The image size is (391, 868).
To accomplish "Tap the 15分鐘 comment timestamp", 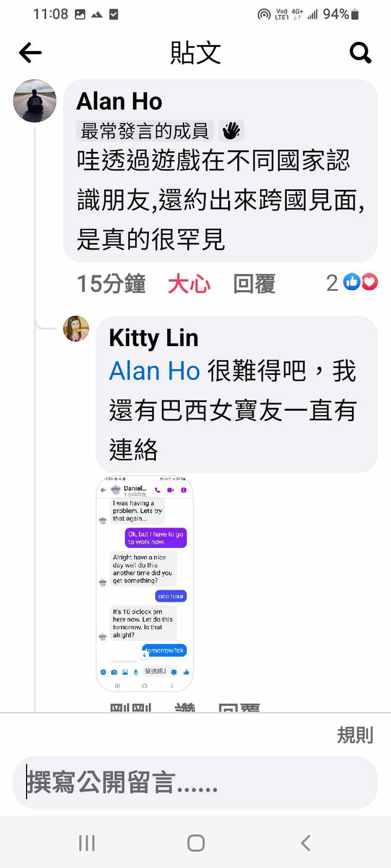I will pos(111,284).
